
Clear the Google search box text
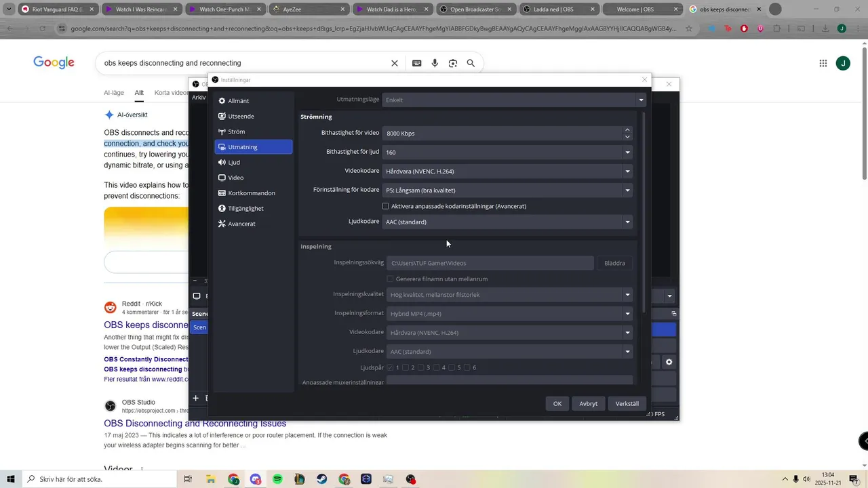(x=395, y=63)
